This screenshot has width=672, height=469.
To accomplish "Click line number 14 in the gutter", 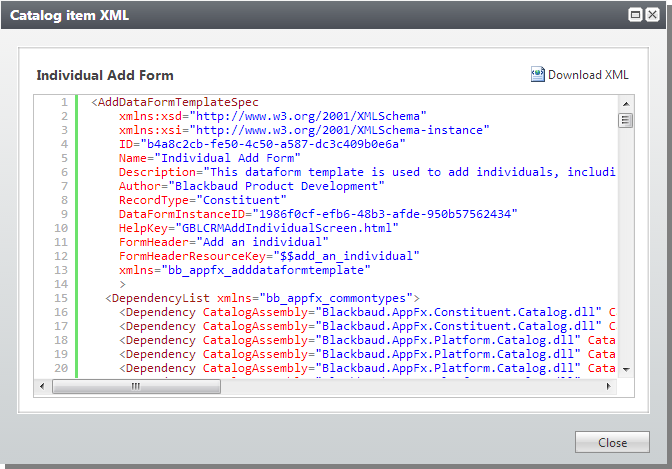I will (61, 284).
